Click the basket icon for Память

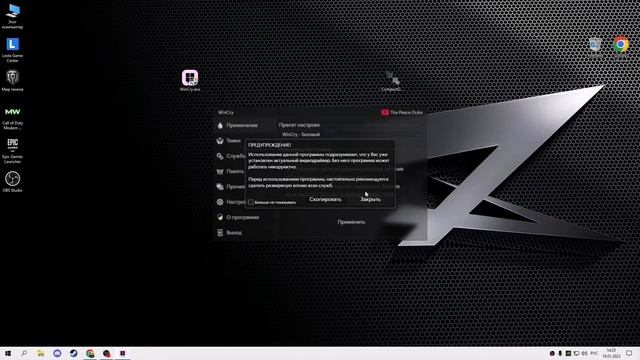(x=220, y=171)
